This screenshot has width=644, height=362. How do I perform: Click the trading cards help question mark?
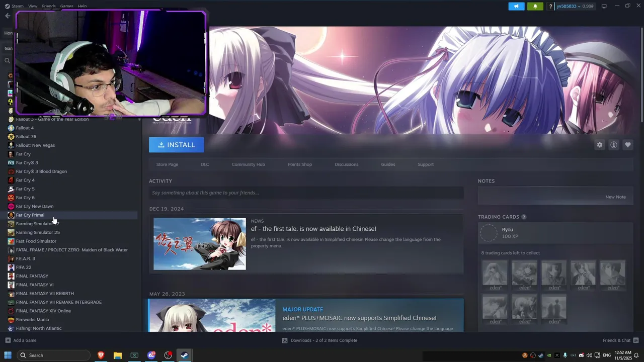(524, 217)
